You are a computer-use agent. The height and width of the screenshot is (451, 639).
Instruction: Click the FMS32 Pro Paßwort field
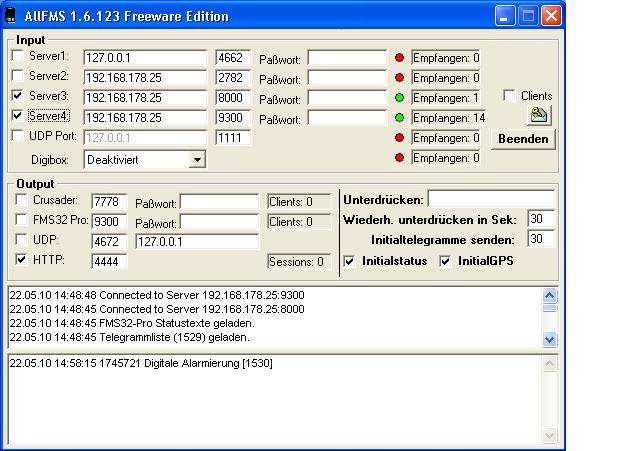coord(219,221)
